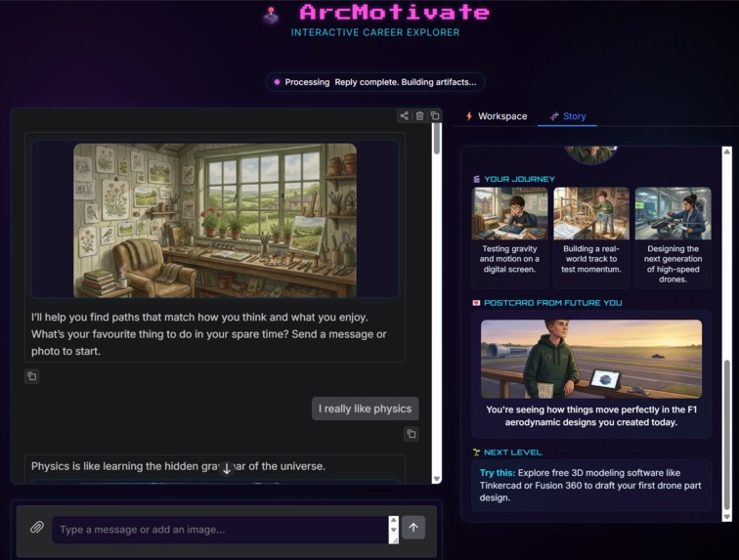Open 'Building a real-world track' journey card
This screenshot has width=739, height=560.
pyautogui.click(x=591, y=237)
